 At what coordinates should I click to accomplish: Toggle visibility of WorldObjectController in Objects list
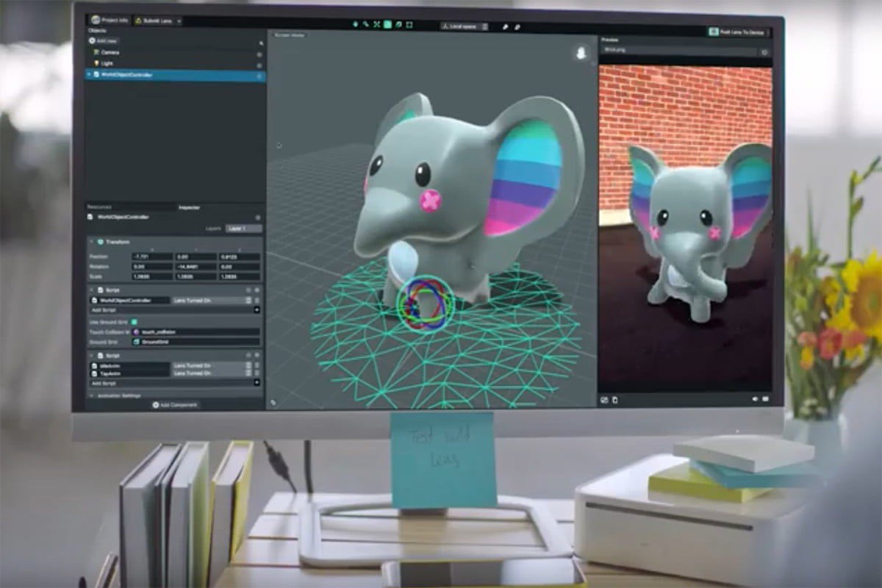259,76
